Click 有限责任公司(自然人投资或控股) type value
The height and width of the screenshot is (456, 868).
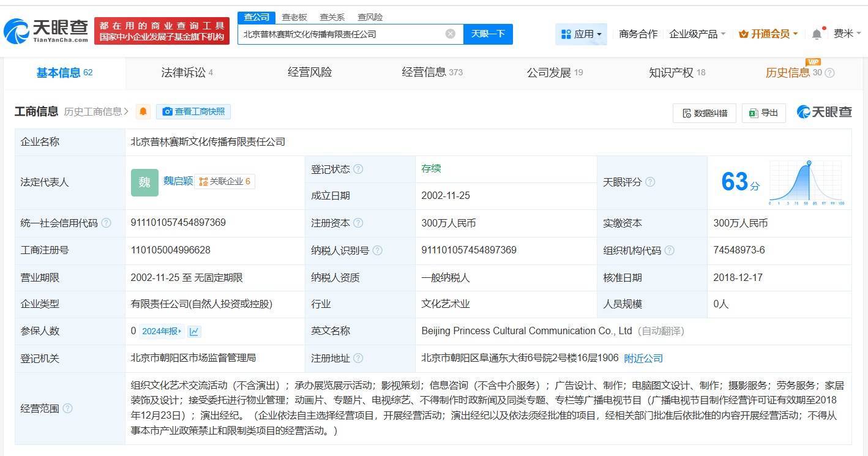(x=201, y=304)
